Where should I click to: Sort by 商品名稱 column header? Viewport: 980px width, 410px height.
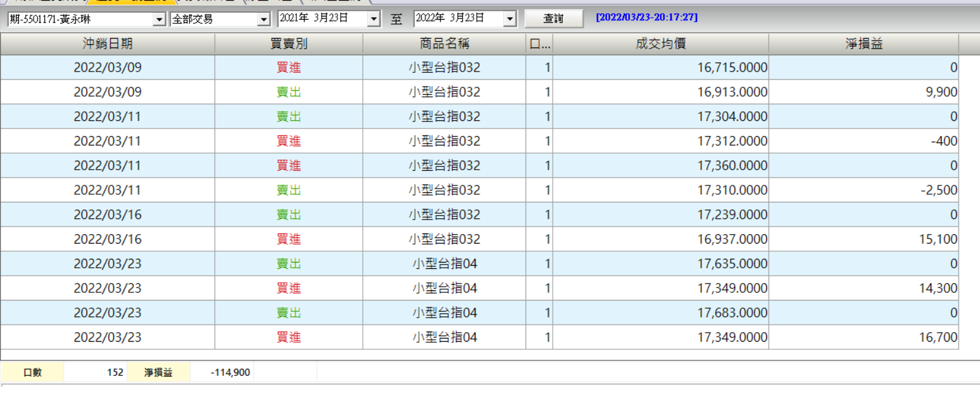tap(444, 44)
